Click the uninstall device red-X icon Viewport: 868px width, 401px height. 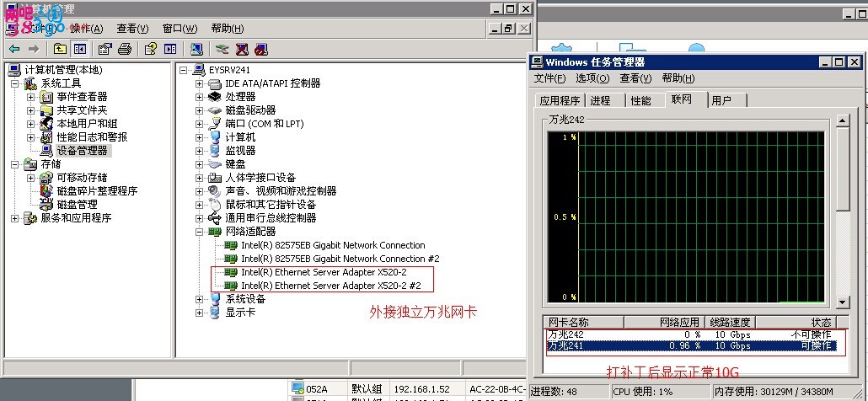(x=242, y=49)
